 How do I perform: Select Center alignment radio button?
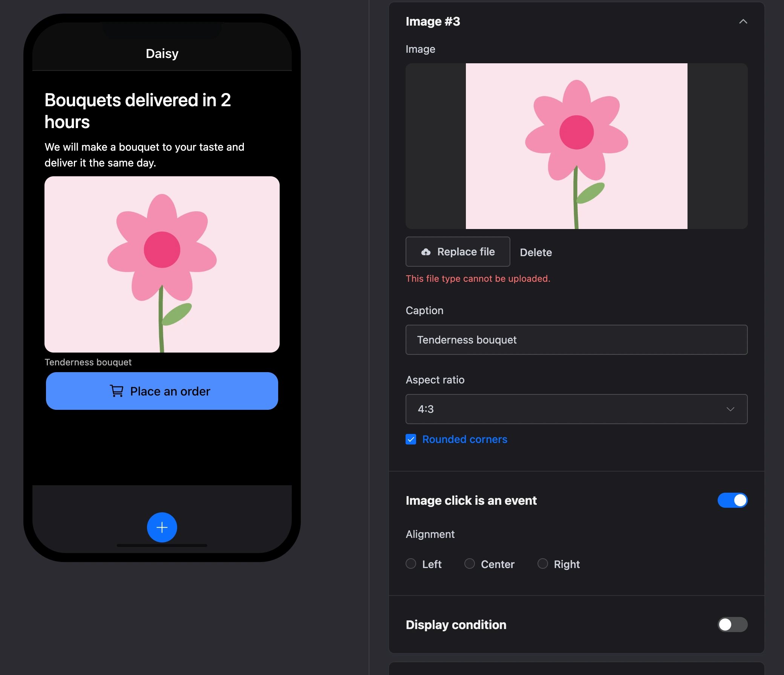click(469, 564)
